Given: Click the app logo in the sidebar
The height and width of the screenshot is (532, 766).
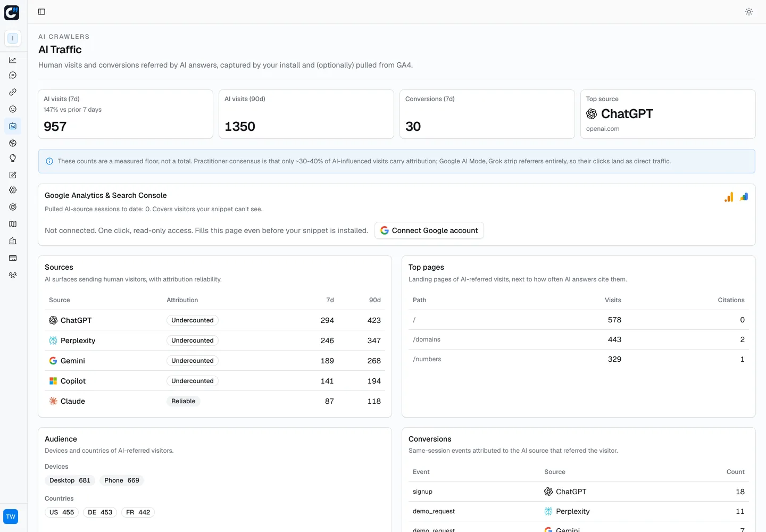Looking at the screenshot, I should click(x=12, y=12).
